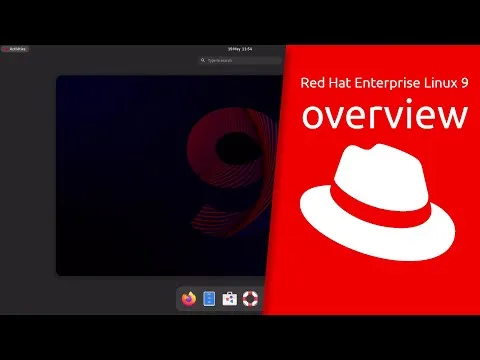
Task: Focus the Type to search field
Action: [240, 60]
